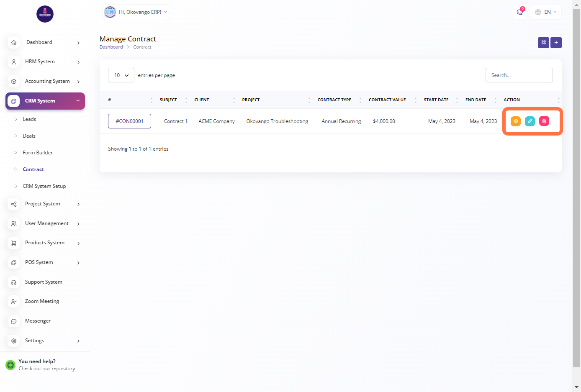Image resolution: width=581 pixels, height=392 pixels.
Task: Click the Okovango logo in sidebar
Action: pyautogui.click(x=45, y=14)
